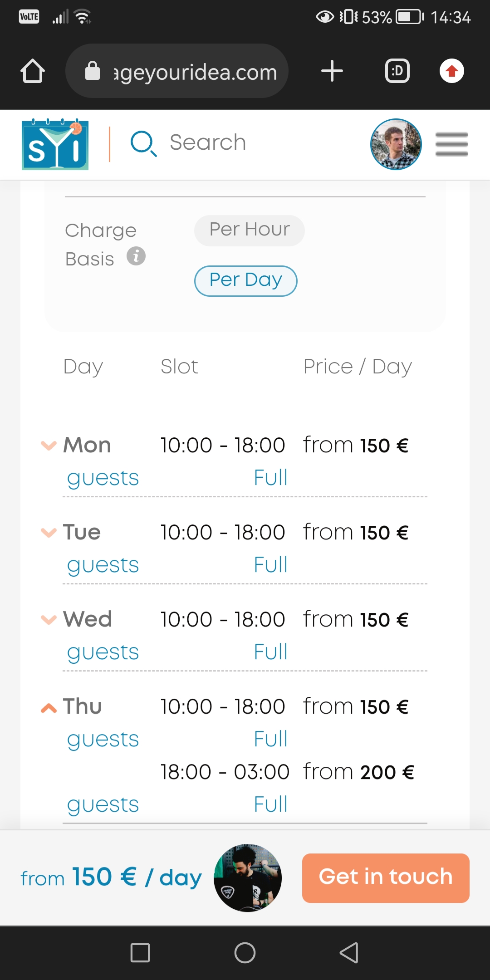Open the hamburger menu
The image size is (490, 980).
pos(451,144)
